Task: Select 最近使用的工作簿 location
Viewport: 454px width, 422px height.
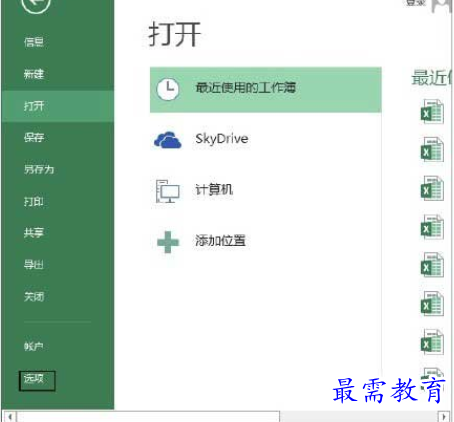Action: click(x=266, y=90)
